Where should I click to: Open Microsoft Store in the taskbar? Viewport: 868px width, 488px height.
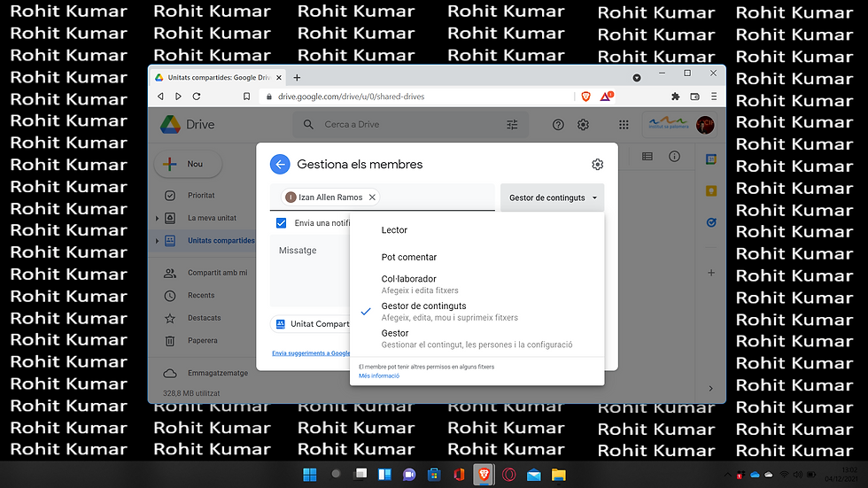(434, 474)
